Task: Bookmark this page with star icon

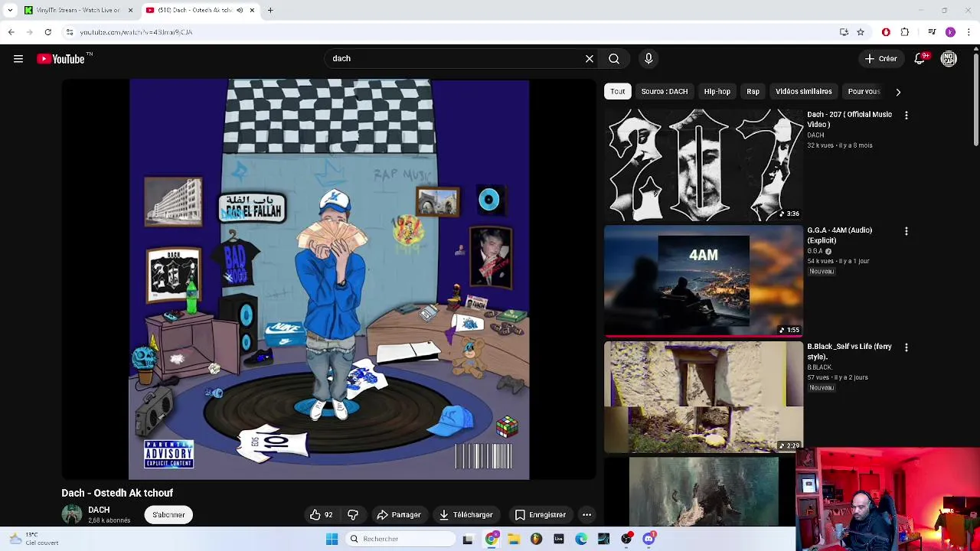Action: [861, 32]
